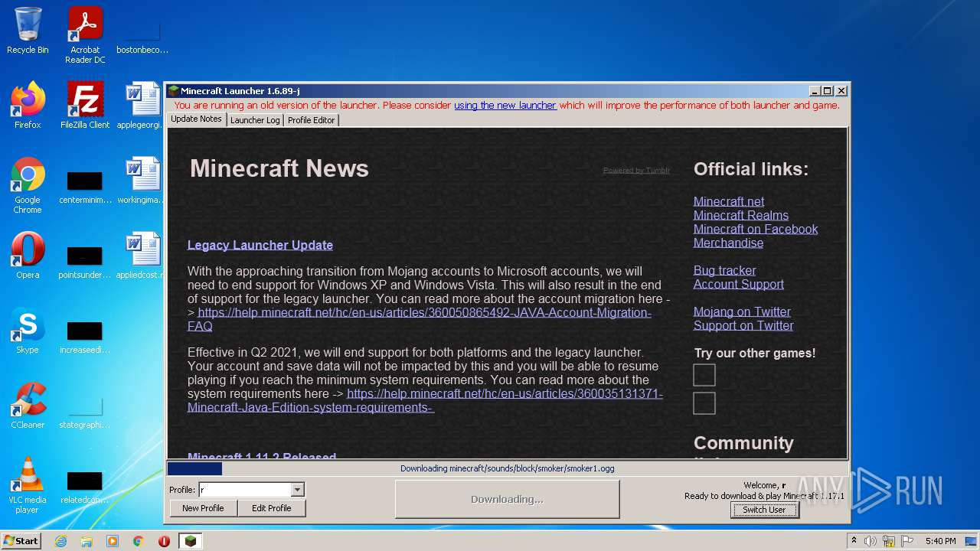Click the Edit Profile button
Viewport: 980px width, 551px height.
272,508
